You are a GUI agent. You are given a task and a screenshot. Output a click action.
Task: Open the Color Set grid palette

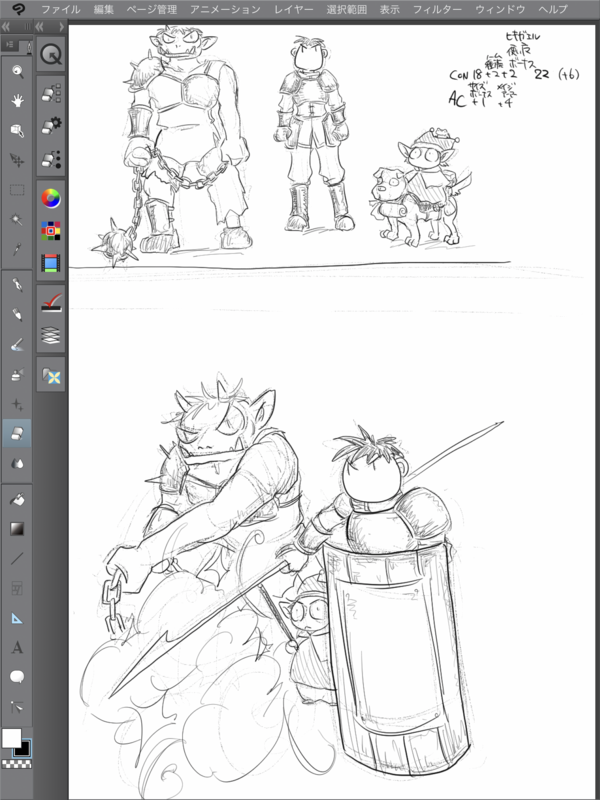[x=51, y=231]
